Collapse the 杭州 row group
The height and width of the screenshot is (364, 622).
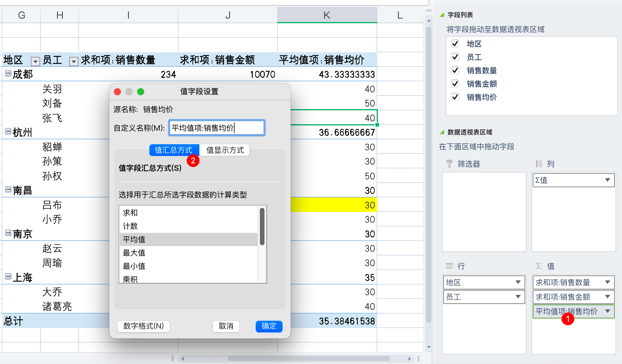click(8, 131)
